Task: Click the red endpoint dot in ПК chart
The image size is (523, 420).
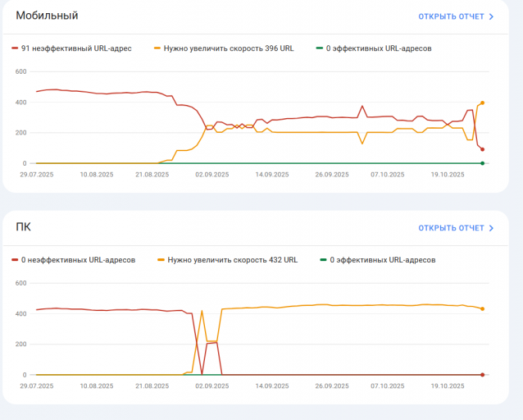Action: point(482,375)
